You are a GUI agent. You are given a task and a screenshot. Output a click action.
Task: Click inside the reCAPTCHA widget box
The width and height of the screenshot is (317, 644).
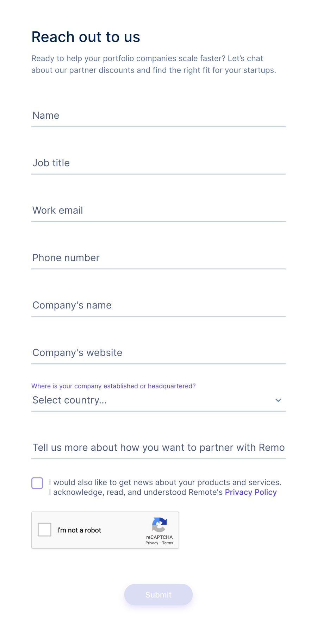coord(105,530)
